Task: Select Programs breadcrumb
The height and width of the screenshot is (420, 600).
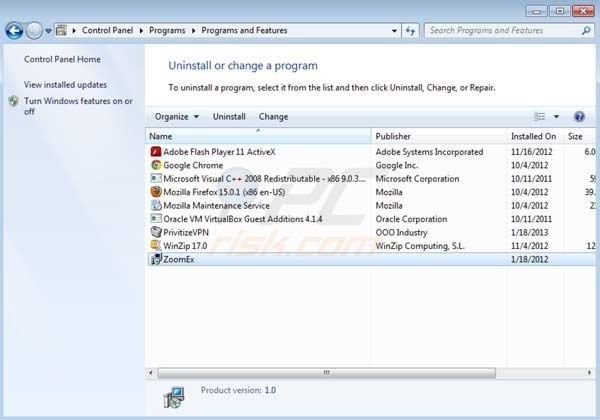Action: (x=167, y=30)
